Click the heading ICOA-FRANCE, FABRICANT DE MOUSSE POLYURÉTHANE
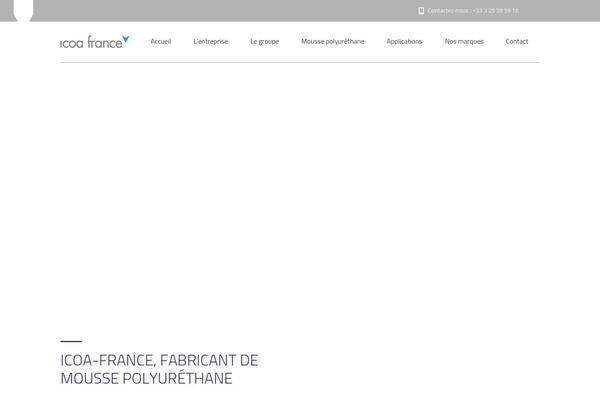600x400 pixels. click(x=159, y=369)
